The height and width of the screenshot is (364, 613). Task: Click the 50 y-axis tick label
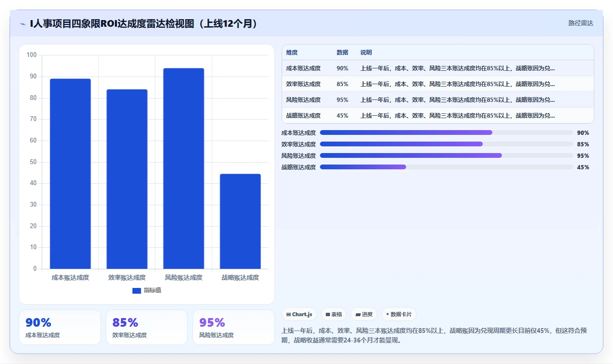click(x=33, y=162)
